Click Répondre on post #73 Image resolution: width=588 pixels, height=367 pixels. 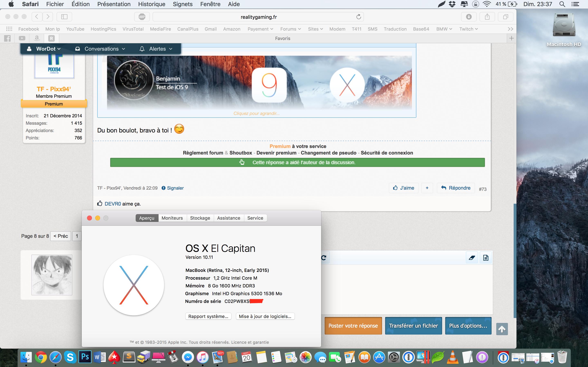pyautogui.click(x=456, y=188)
